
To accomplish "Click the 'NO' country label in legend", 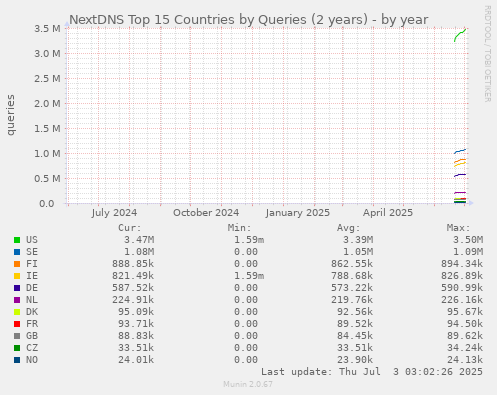I will [32, 360].
